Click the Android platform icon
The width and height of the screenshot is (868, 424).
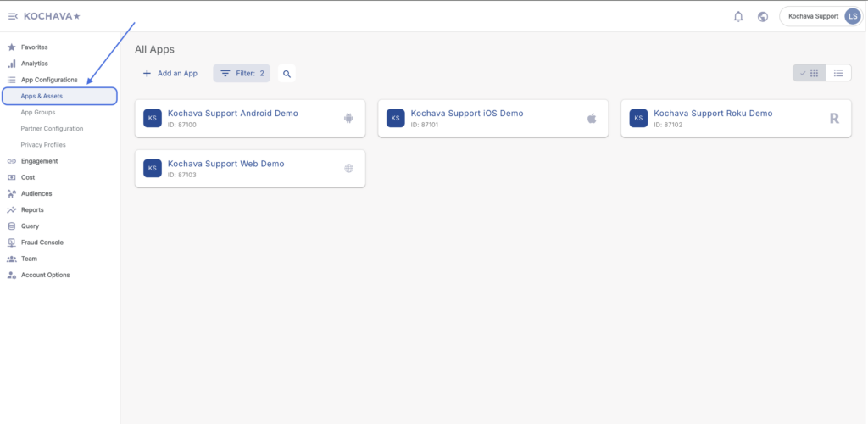(x=348, y=119)
